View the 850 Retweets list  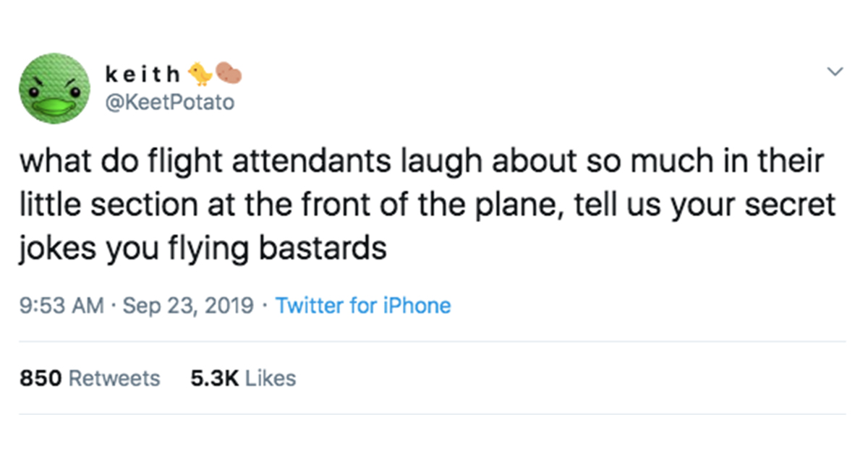coord(90,378)
